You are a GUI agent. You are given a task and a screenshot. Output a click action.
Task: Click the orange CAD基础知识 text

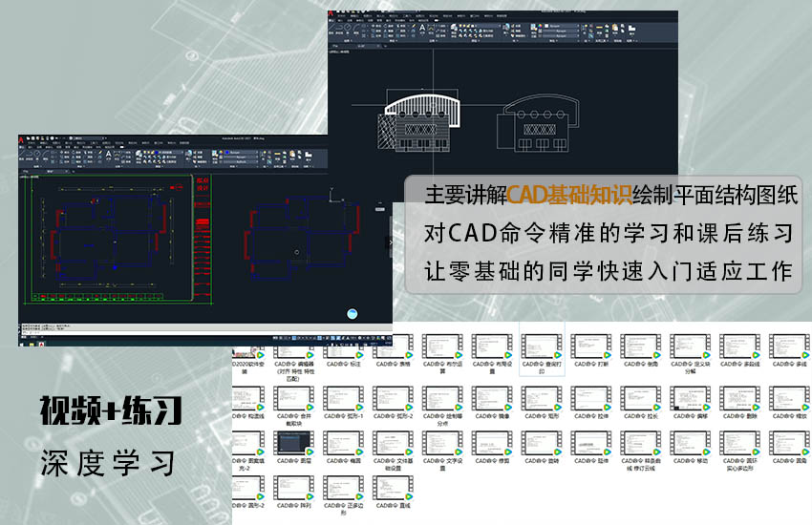[x=569, y=195]
